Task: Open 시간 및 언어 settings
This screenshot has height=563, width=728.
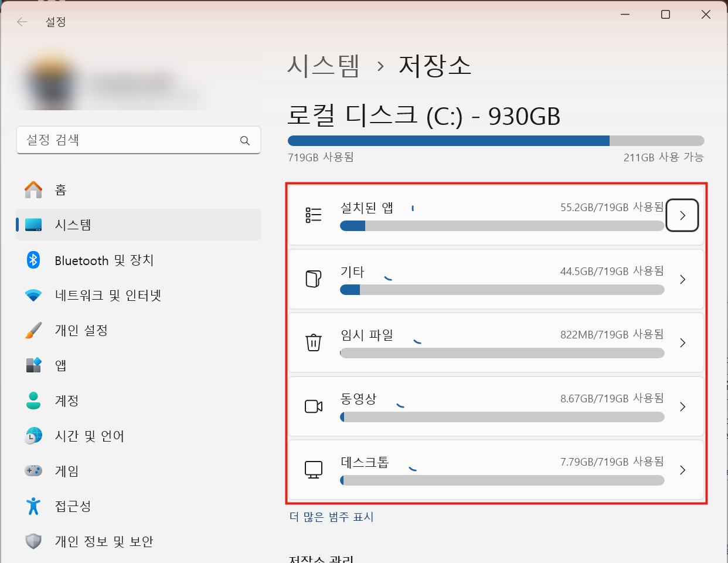Action: pos(138,436)
